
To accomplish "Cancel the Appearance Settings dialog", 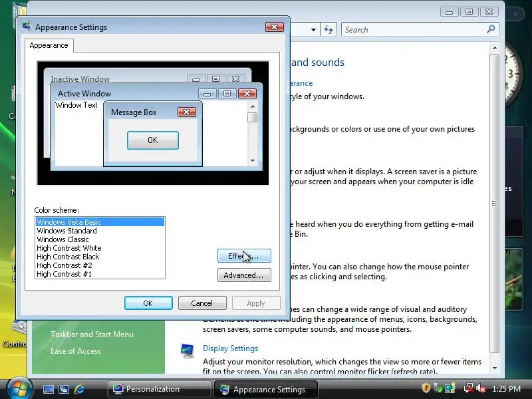I will (202, 303).
